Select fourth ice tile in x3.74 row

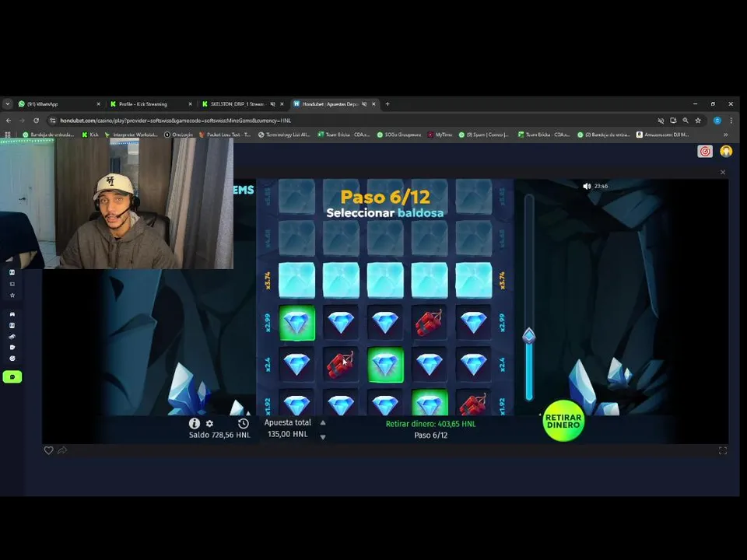pyautogui.click(x=430, y=281)
